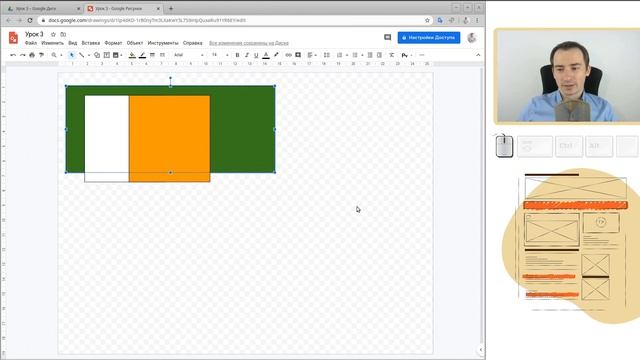Open the comment history icon
The image size is (640, 360).
tap(387, 38)
